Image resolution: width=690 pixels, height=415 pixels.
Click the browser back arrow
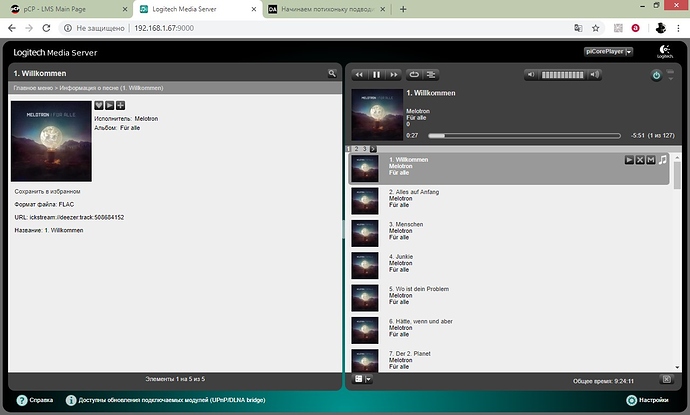pyautogui.click(x=12, y=28)
